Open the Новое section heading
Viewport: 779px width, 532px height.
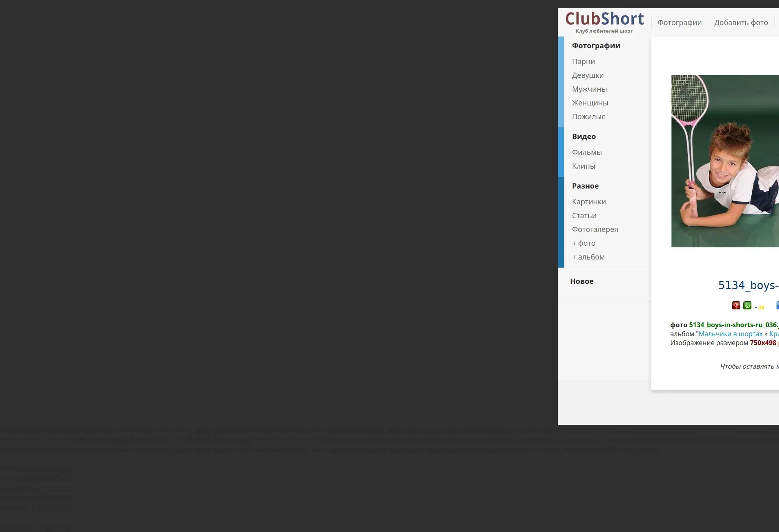pos(581,281)
